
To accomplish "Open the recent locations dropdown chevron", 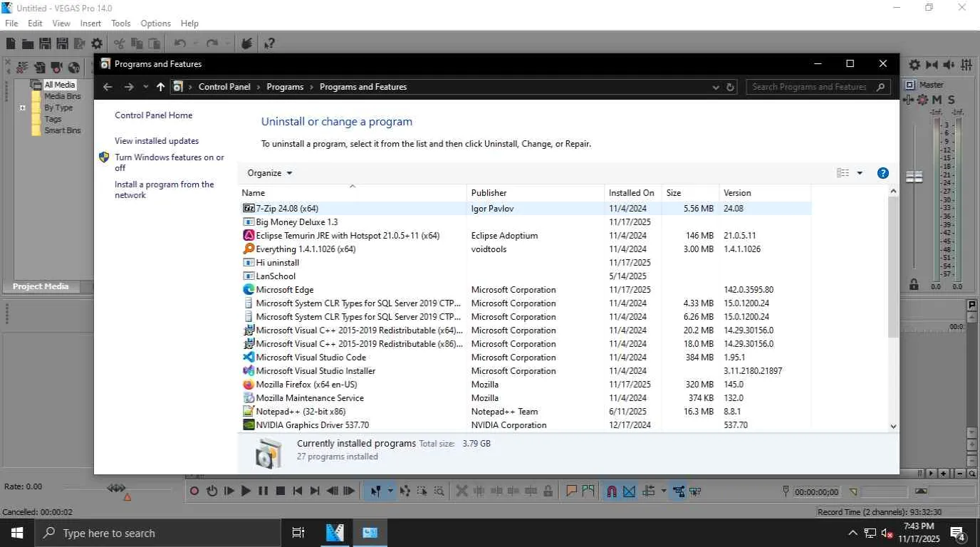I will [146, 87].
